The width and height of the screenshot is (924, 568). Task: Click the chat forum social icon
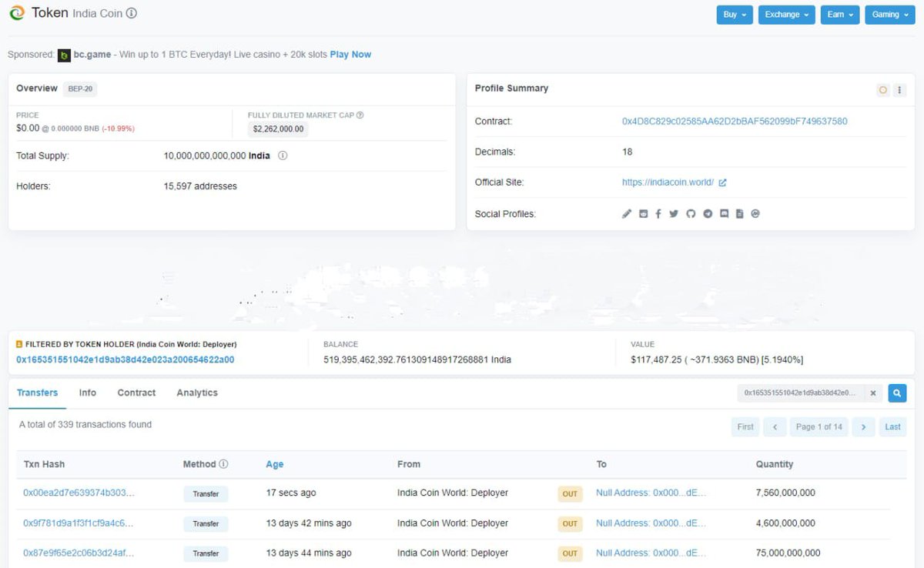click(x=724, y=214)
